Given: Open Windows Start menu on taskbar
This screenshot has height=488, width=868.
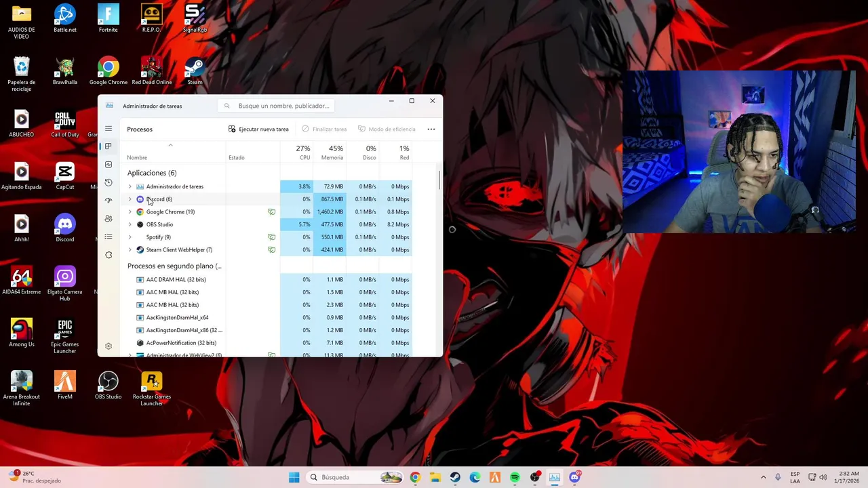Looking at the screenshot, I should pos(294,477).
